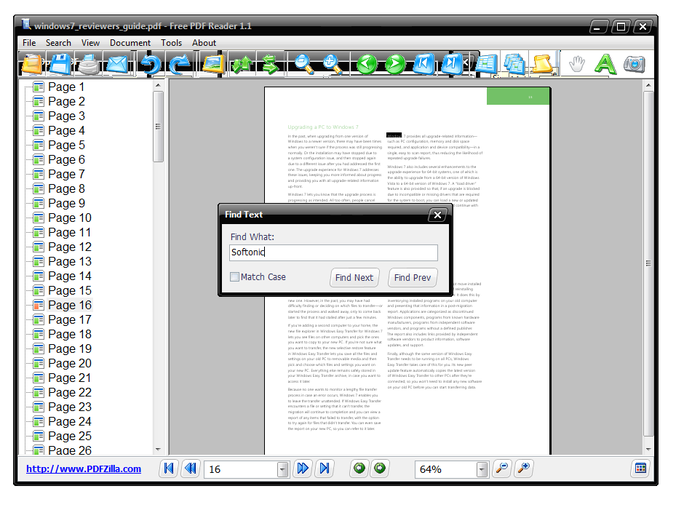Click the Email envelope toolbar icon
Viewport: 700px width, 518px height.
click(119, 65)
